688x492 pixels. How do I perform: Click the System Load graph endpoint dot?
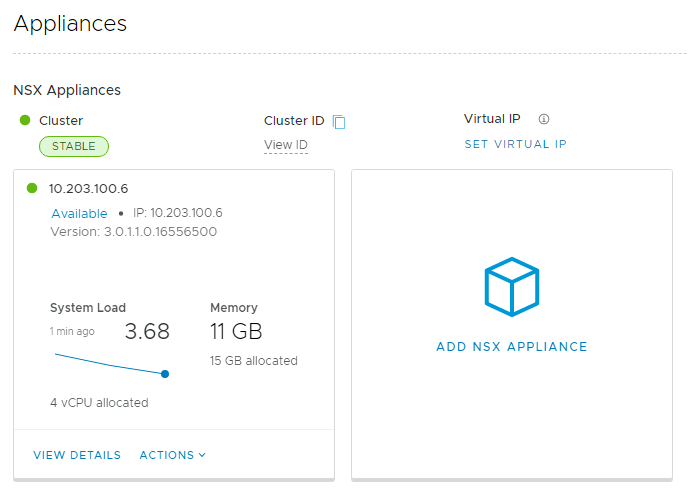165,374
